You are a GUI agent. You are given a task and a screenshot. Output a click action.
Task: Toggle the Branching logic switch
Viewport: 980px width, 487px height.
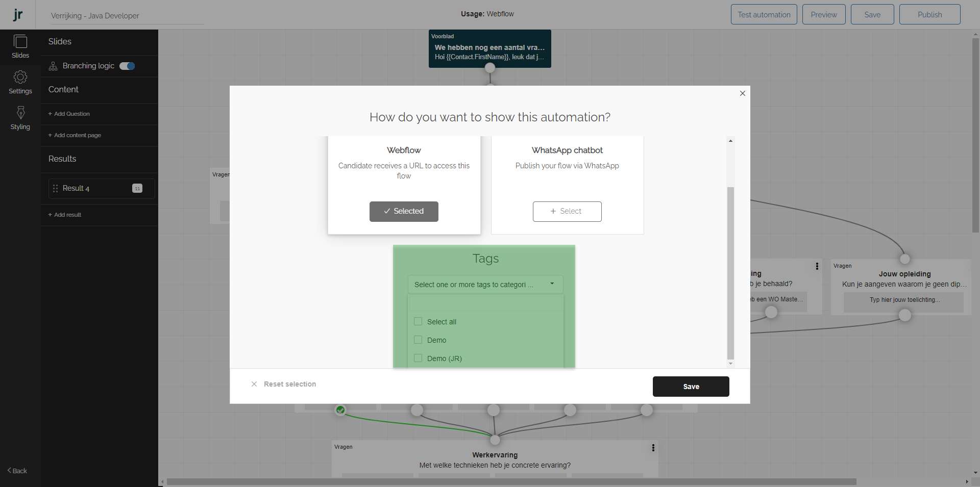pyautogui.click(x=127, y=66)
